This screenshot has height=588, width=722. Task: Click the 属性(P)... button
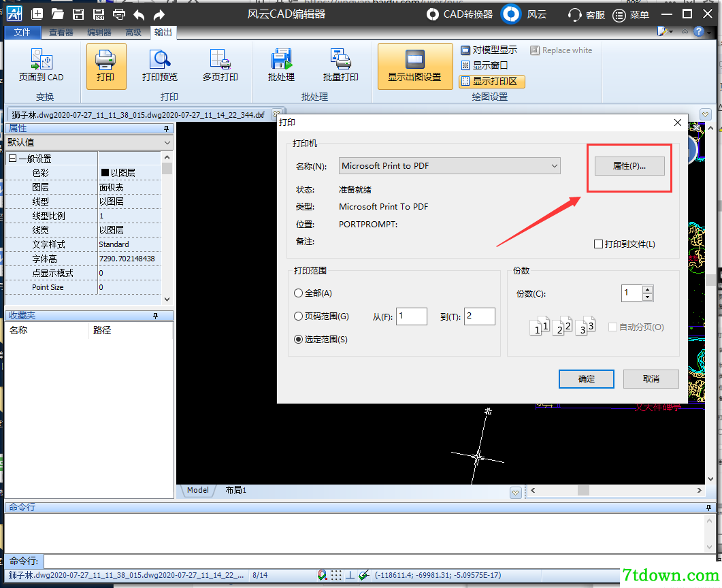tap(629, 166)
